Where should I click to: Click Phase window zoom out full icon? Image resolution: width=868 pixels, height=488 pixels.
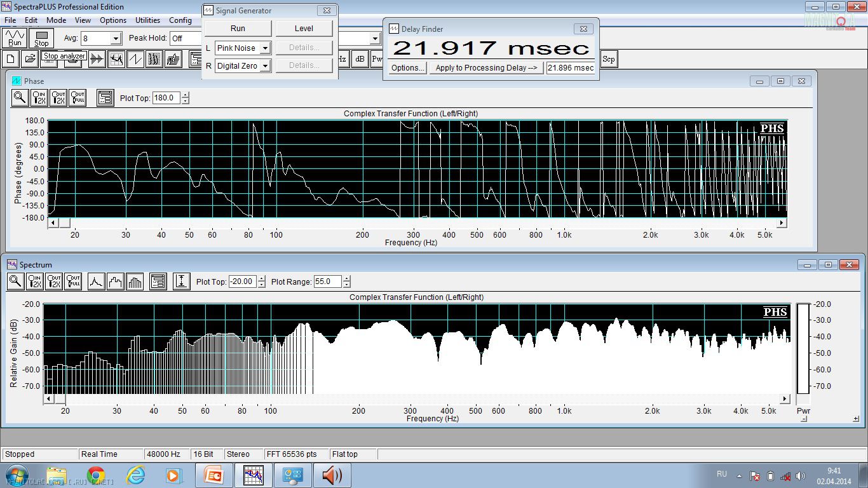pyautogui.click(x=78, y=97)
